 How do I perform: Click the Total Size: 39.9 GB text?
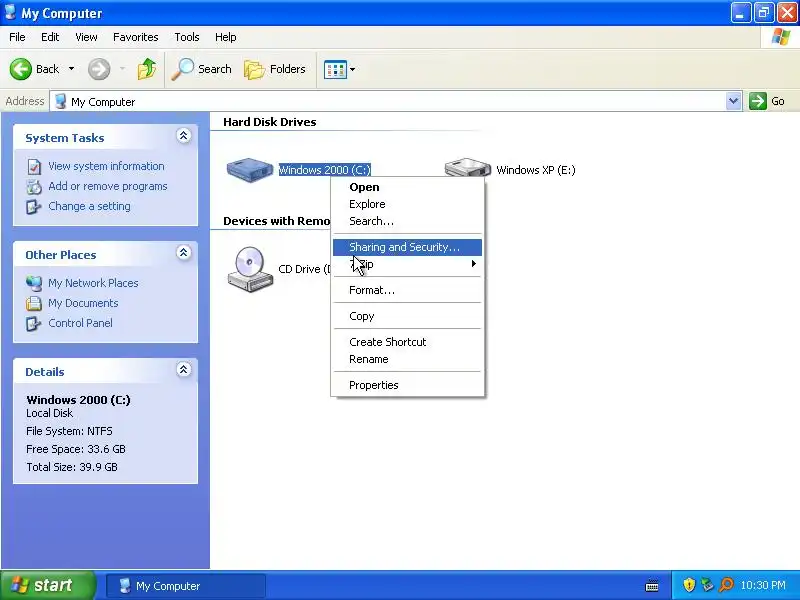[x=72, y=467]
